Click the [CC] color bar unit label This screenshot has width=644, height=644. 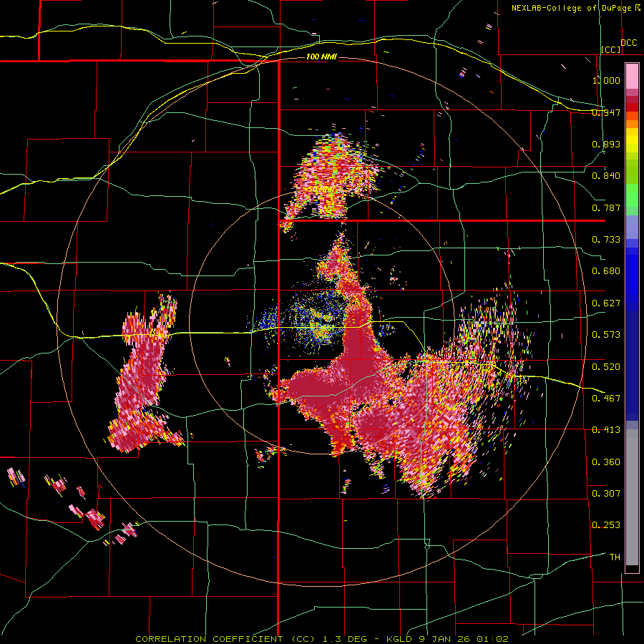click(x=611, y=49)
